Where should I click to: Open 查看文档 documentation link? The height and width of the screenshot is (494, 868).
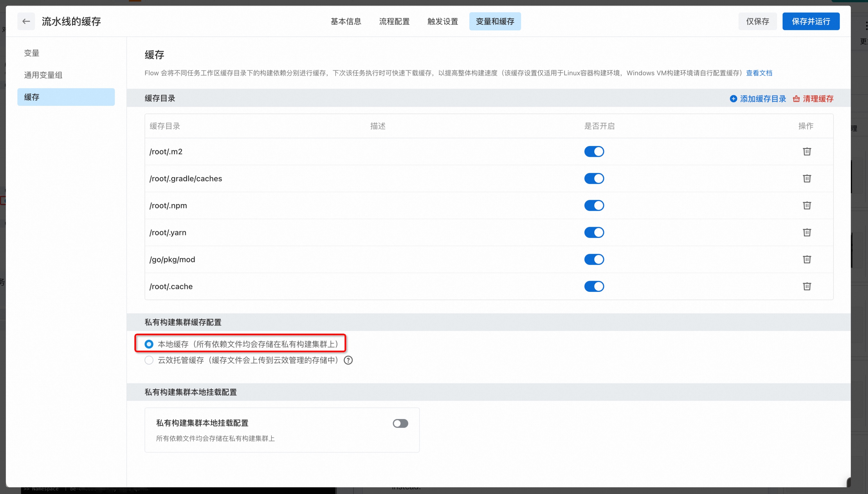pyautogui.click(x=759, y=73)
